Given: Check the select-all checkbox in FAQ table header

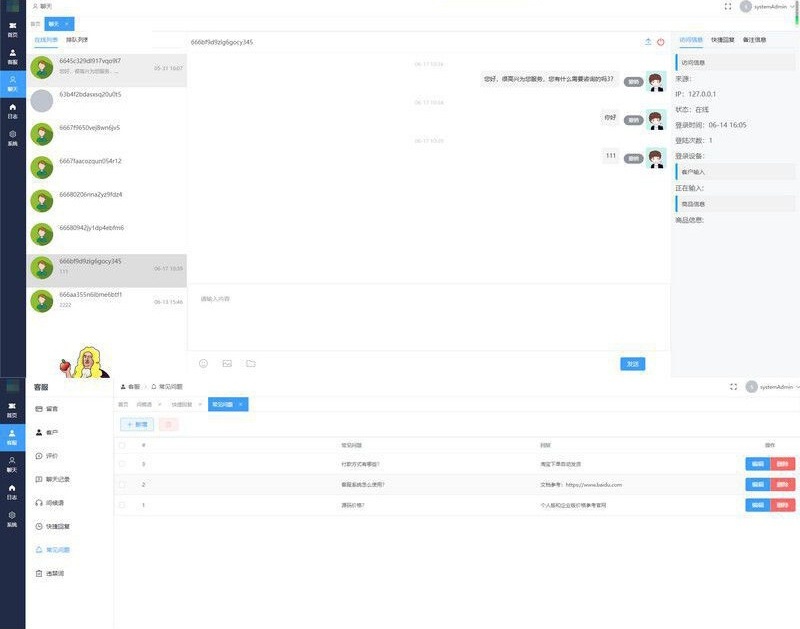Looking at the screenshot, I should pos(122,444).
